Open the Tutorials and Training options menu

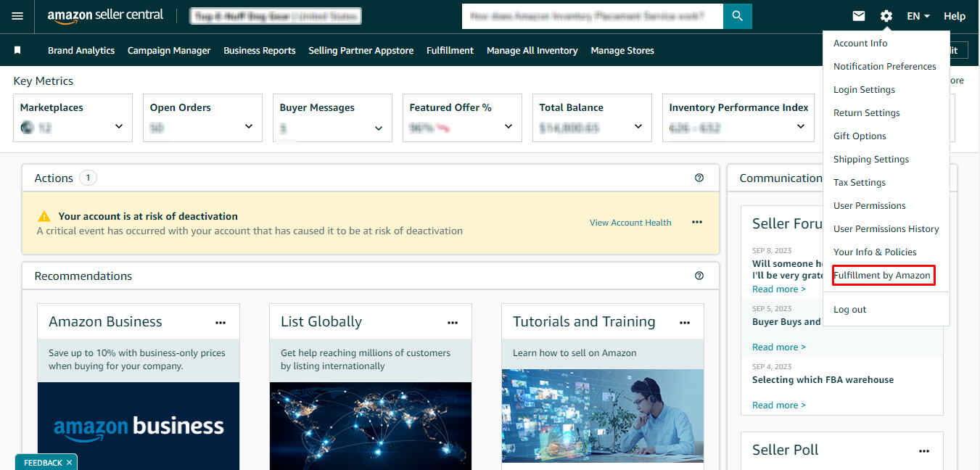pos(684,321)
